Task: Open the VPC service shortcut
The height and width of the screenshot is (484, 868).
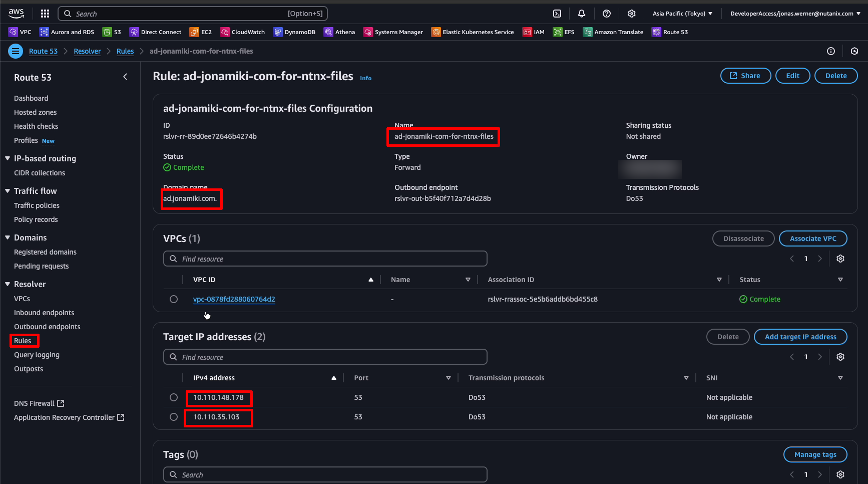Action: (x=20, y=32)
